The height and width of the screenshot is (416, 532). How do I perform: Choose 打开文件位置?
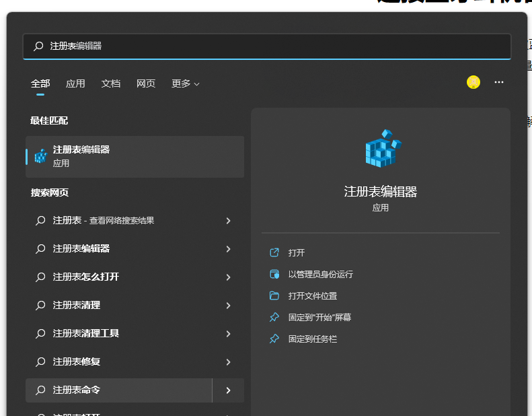click(313, 296)
